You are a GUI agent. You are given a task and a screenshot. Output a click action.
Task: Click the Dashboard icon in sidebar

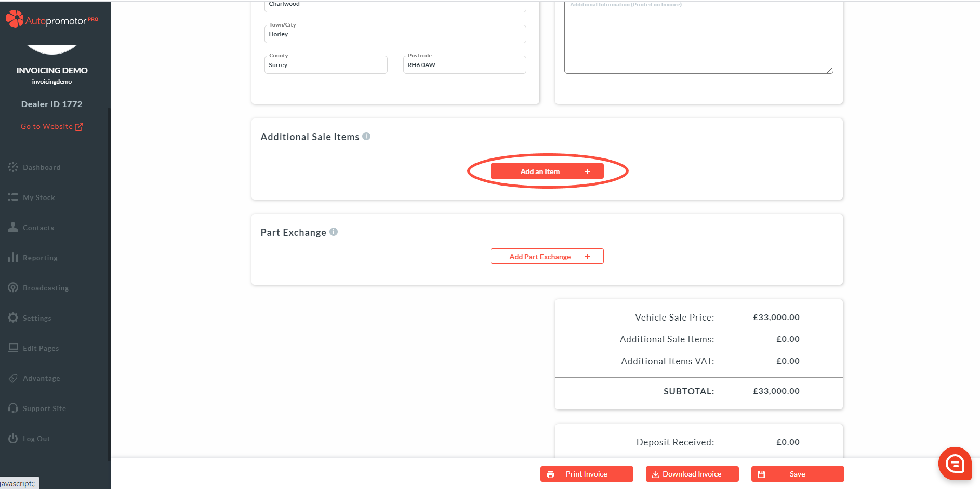tap(13, 167)
